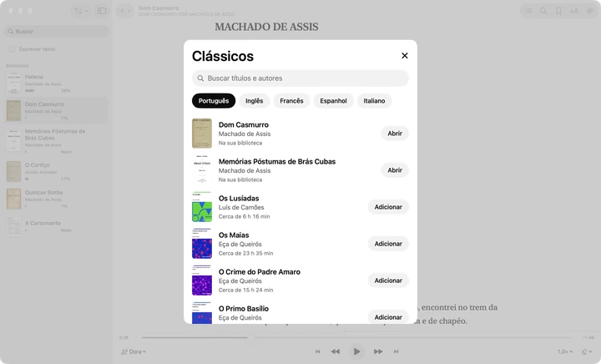Select O Cortiço in the library list
Viewport: 601px width, 364px height.
click(57, 171)
